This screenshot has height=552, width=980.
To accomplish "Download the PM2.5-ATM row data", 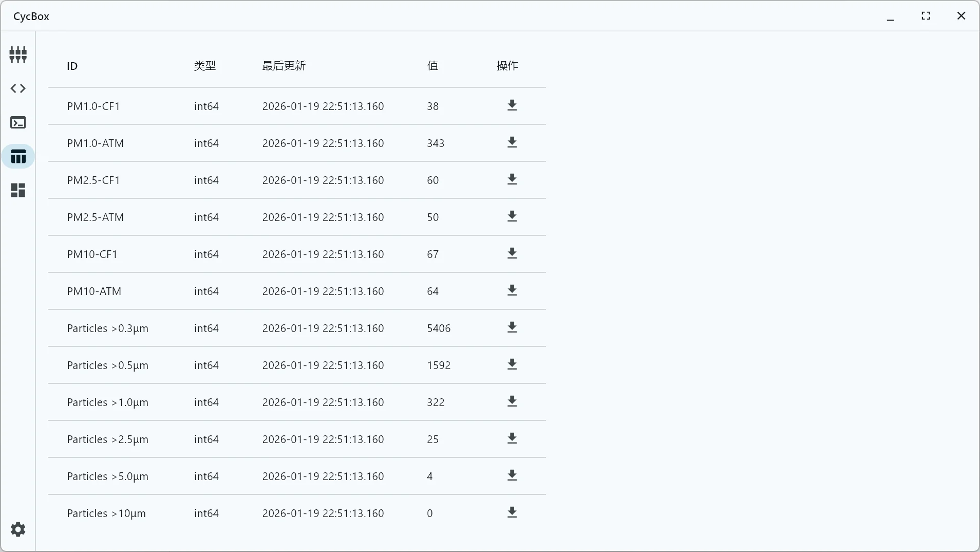I will pyautogui.click(x=512, y=216).
